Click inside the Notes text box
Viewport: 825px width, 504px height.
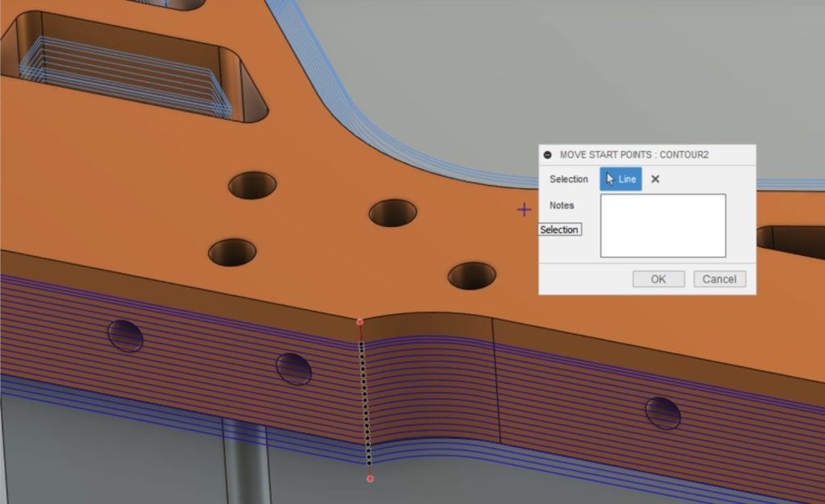tap(662, 225)
